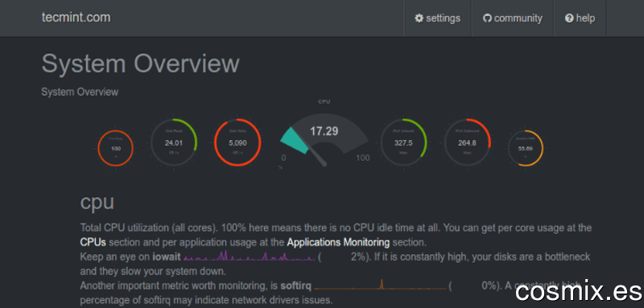This screenshot has height=308, width=644.
Task: Click the softirq orange sparkline chart
Action: tap(380, 285)
